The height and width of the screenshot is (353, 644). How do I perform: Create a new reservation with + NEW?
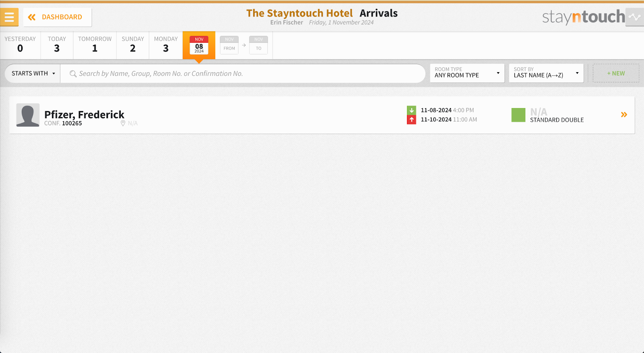click(x=616, y=73)
